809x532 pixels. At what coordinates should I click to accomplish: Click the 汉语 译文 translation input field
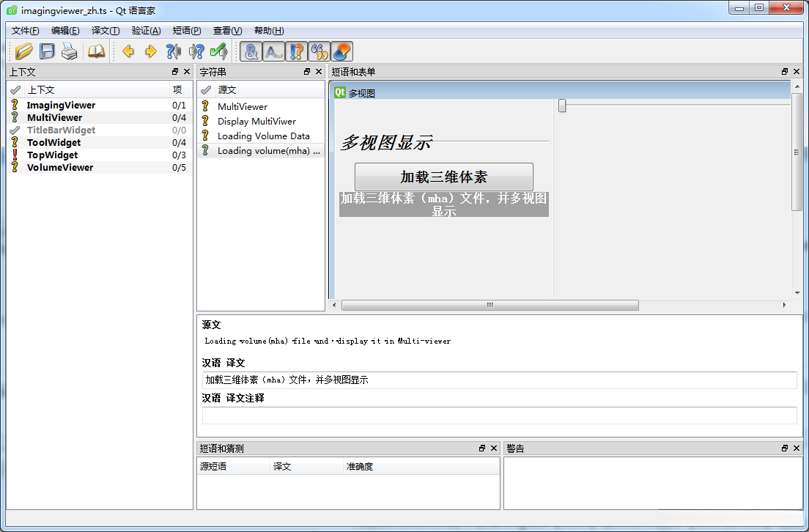pos(500,380)
